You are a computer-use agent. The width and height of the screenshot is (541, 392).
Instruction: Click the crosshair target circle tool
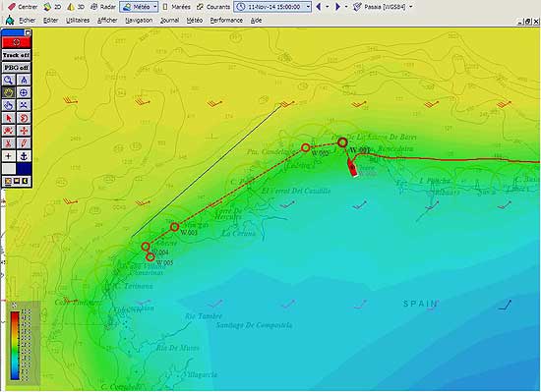(x=24, y=92)
